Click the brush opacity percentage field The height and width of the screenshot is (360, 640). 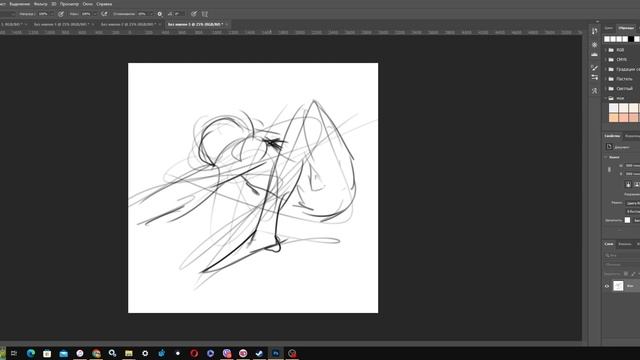(x=44, y=14)
